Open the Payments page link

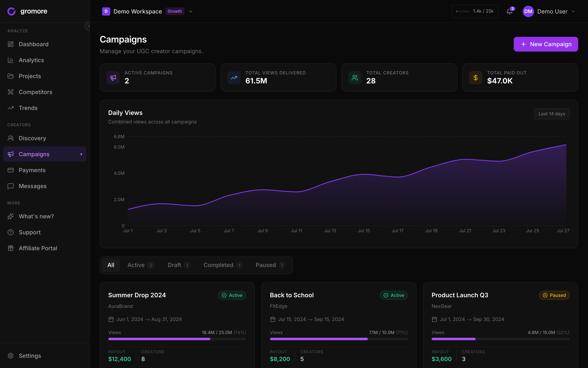point(45,170)
